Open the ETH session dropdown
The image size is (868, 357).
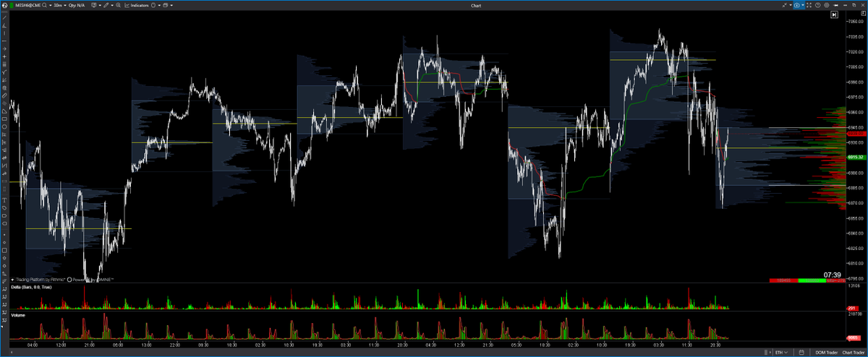pyautogui.click(x=781, y=352)
